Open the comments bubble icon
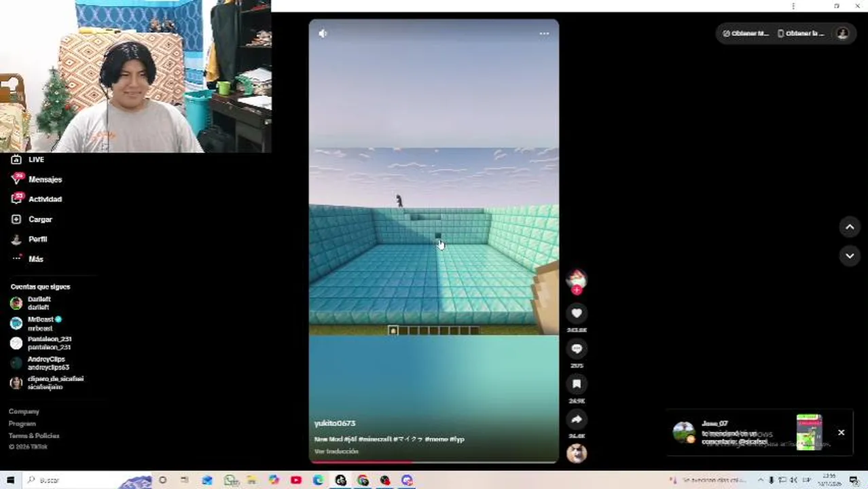 (577, 348)
